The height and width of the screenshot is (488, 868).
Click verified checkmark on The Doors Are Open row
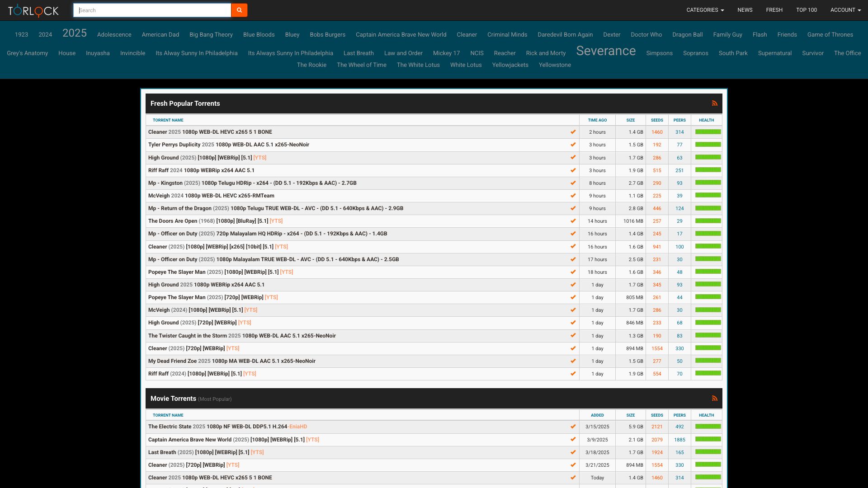pyautogui.click(x=573, y=221)
